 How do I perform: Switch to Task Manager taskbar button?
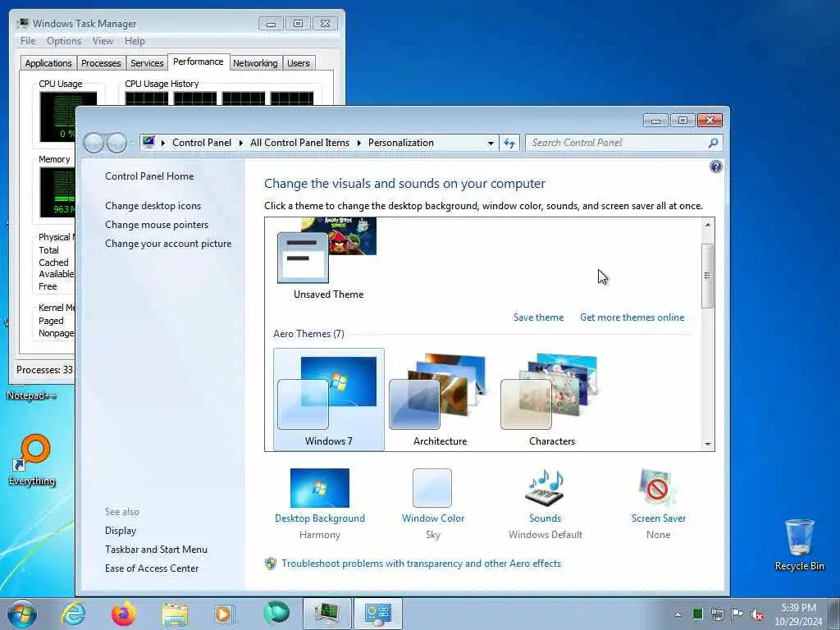click(326, 614)
